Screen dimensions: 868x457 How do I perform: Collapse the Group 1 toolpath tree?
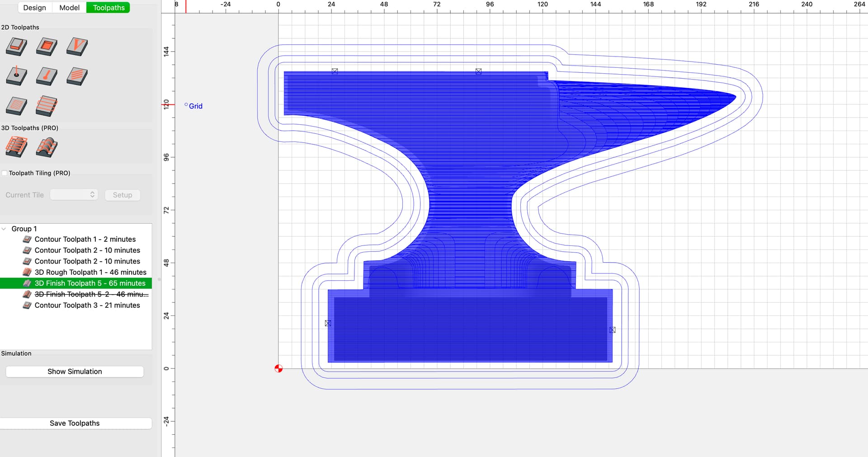coord(4,229)
